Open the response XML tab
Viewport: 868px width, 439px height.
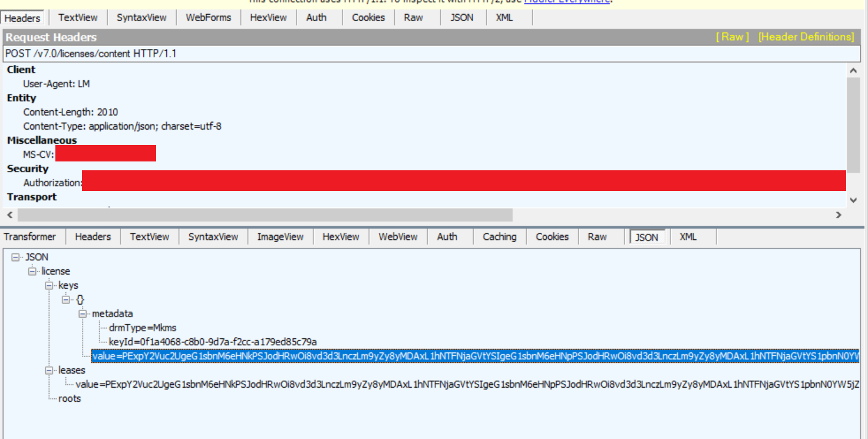point(688,237)
